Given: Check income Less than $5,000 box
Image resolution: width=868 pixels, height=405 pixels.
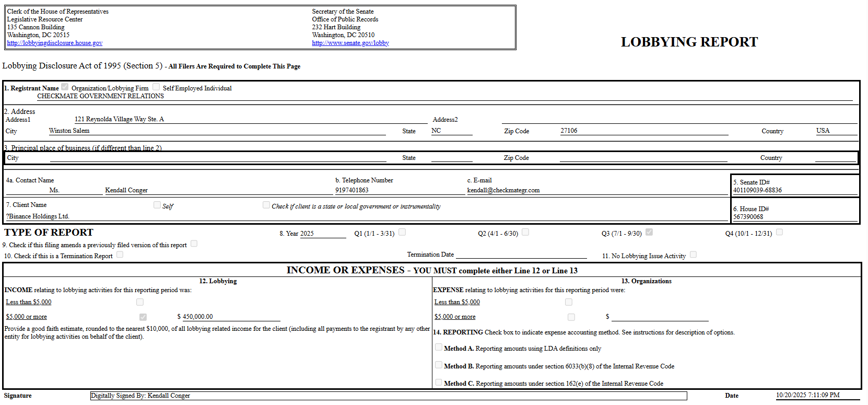Looking at the screenshot, I should (140, 302).
